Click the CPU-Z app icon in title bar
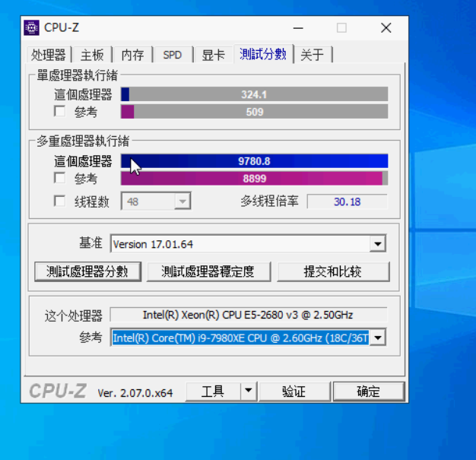This screenshot has height=460, width=476. (32, 28)
